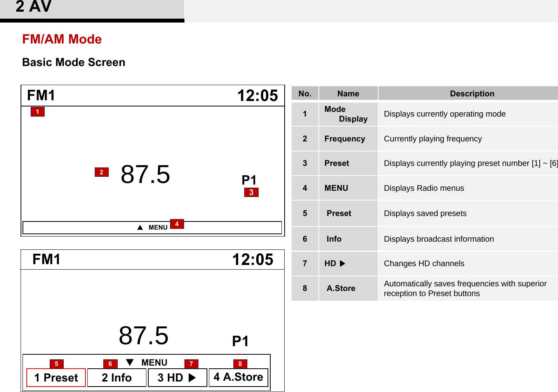Image resolution: width=558 pixels, height=392 pixels.
Task: Select the 2 Info menu button
Action: (x=117, y=378)
